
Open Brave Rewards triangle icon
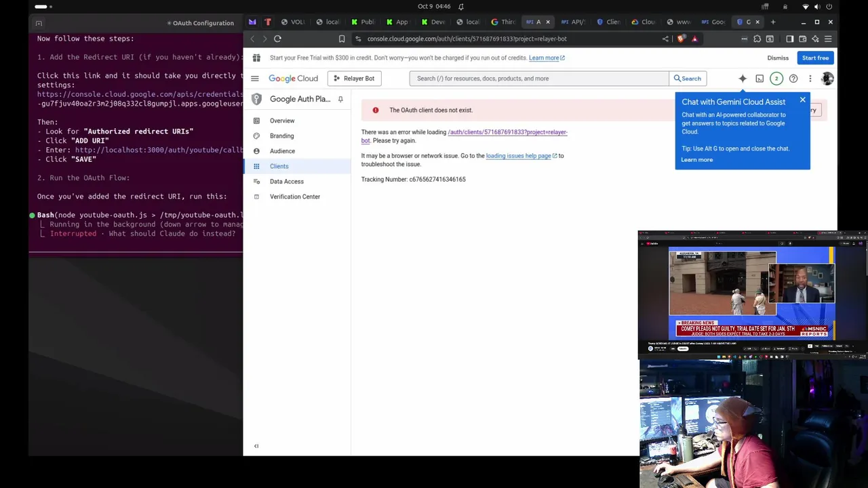694,39
